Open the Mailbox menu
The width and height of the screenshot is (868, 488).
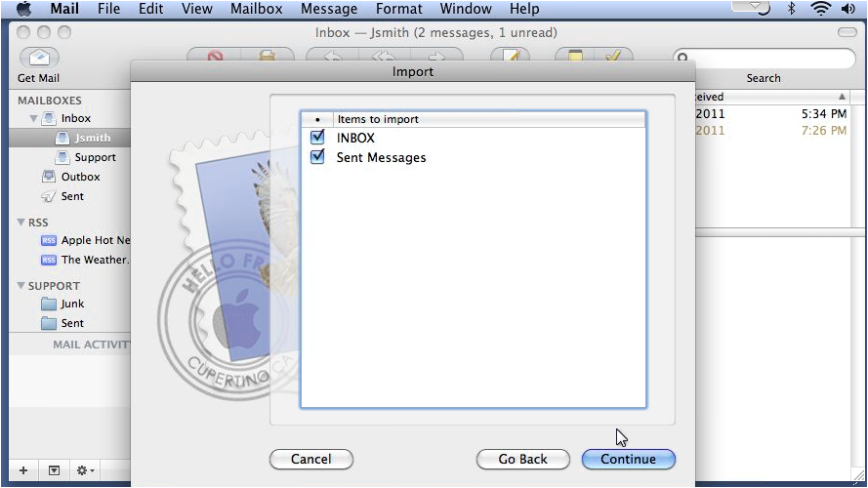257,9
